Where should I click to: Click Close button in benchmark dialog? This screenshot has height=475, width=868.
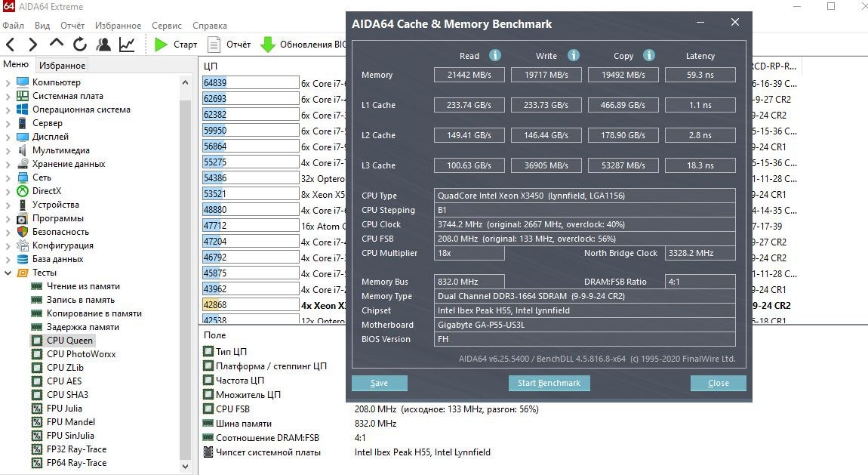pos(718,383)
